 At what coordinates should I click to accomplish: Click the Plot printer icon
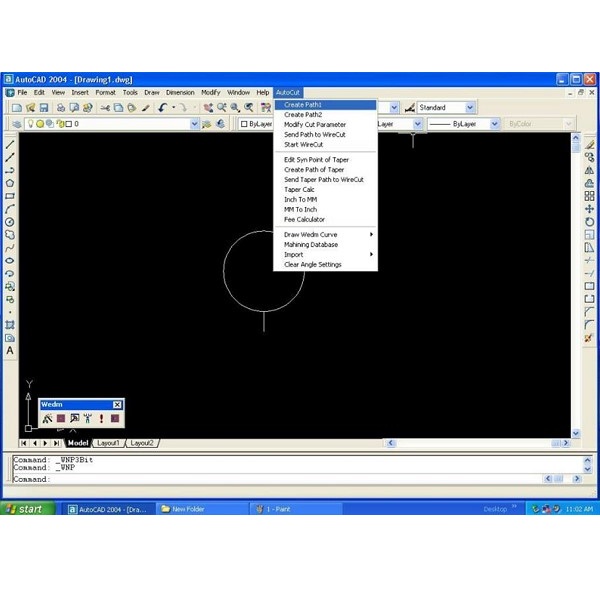pos(61,108)
